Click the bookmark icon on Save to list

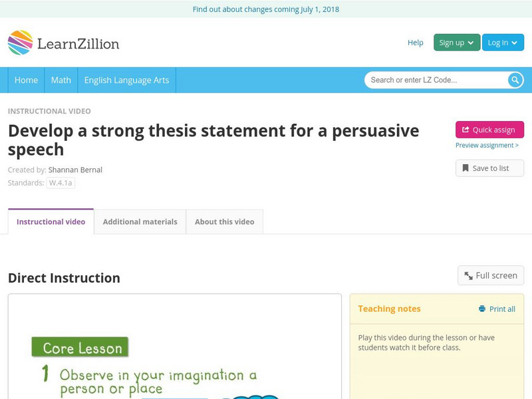[465, 168]
